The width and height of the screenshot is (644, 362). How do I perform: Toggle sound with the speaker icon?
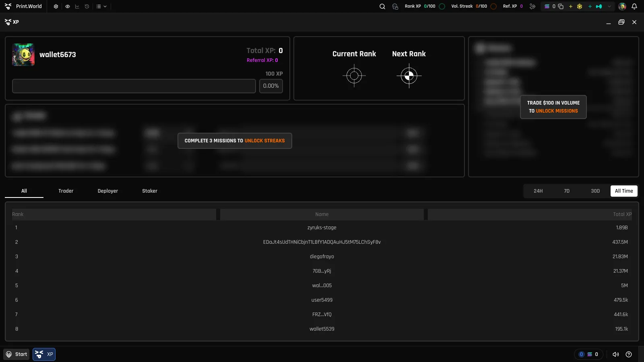[x=615, y=354]
